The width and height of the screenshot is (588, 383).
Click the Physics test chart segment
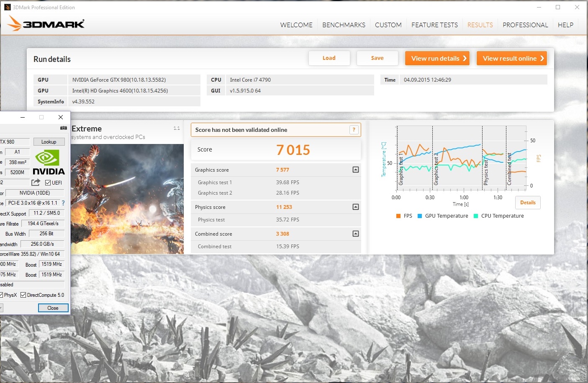pos(494,158)
